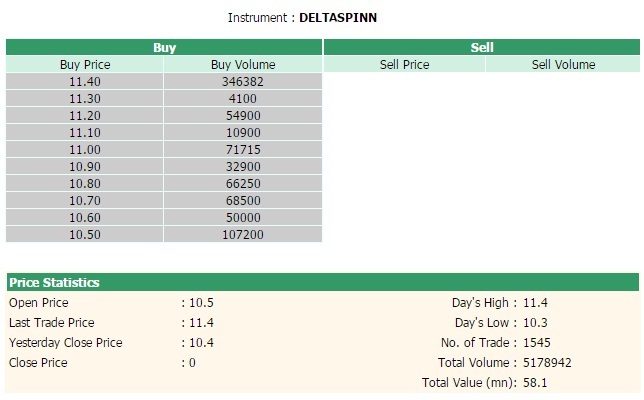
Task: Click the 107200 buy volume cell
Action: tap(243, 234)
